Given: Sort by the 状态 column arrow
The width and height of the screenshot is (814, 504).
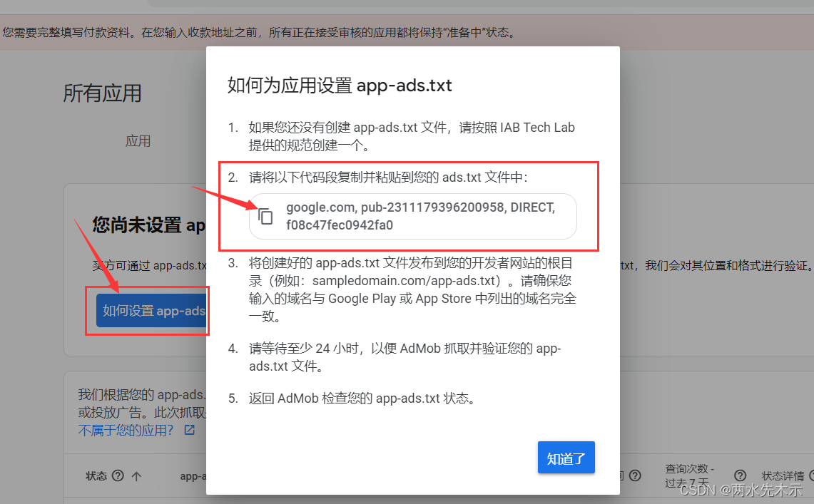Looking at the screenshot, I should [x=136, y=476].
